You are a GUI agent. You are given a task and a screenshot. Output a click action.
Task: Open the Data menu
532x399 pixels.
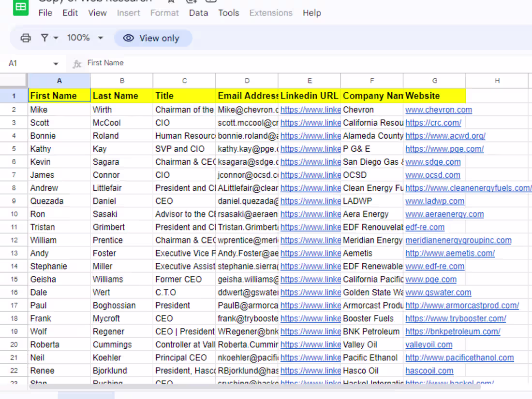198,13
